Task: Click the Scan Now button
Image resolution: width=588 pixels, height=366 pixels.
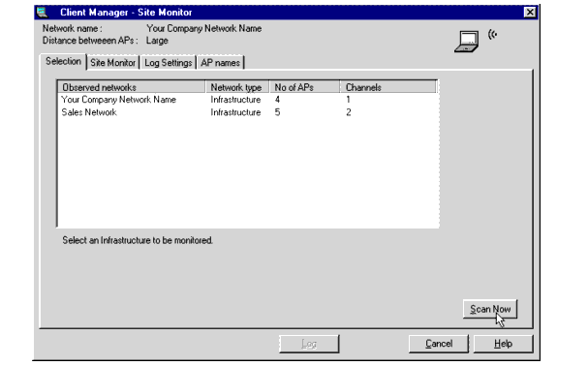Action: [490, 309]
